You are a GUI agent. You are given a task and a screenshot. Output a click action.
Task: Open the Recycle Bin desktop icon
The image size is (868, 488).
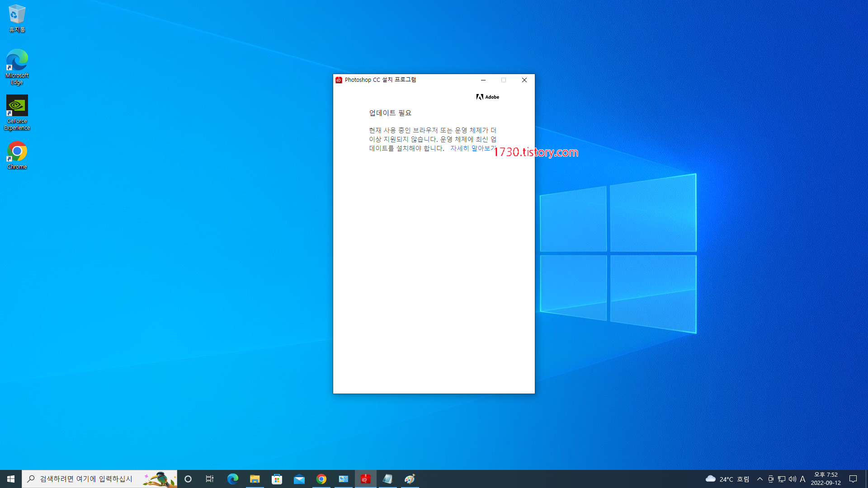17,18
